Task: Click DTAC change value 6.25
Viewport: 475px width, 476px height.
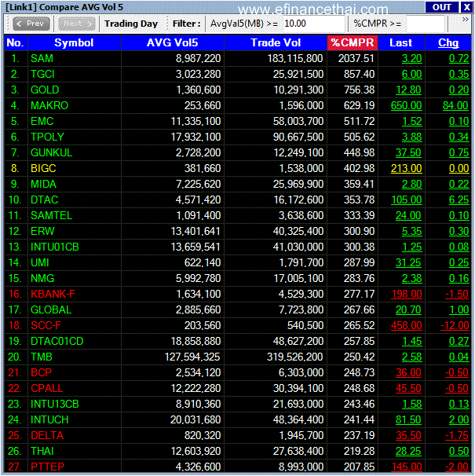Action: 459,200
